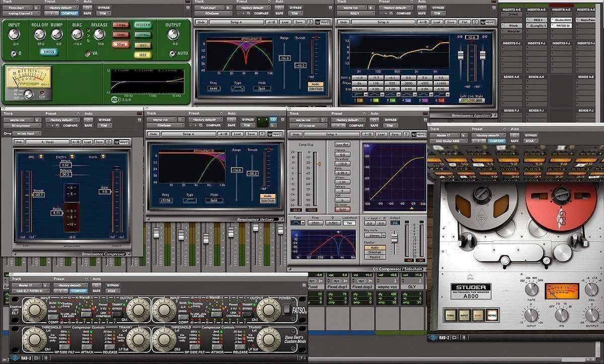604x364 pixels.
Task: Click Freq field 4444 in RDeEsser
Action: (214, 88)
